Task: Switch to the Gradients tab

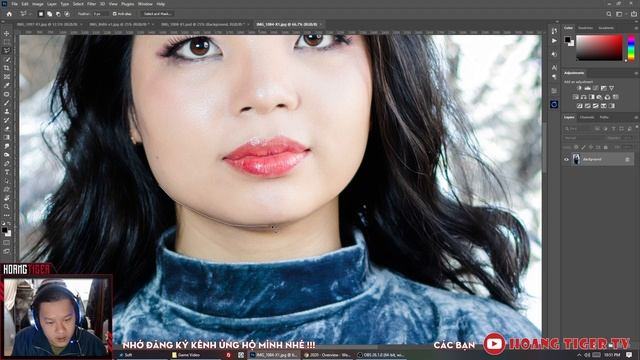Action: pyautogui.click(x=606, y=28)
